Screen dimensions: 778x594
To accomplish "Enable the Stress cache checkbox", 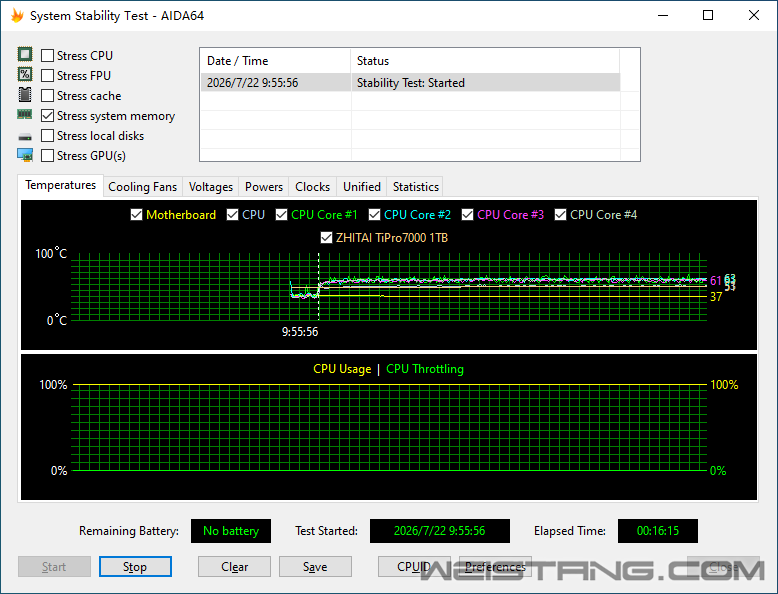I will click(48, 95).
